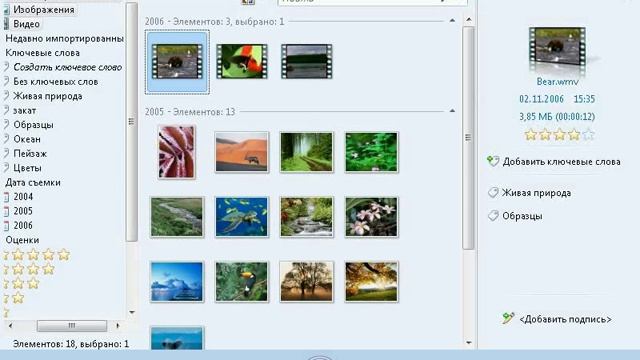Click the 2005 group header text
The height and width of the screenshot is (360, 640).
click(190, 111)
